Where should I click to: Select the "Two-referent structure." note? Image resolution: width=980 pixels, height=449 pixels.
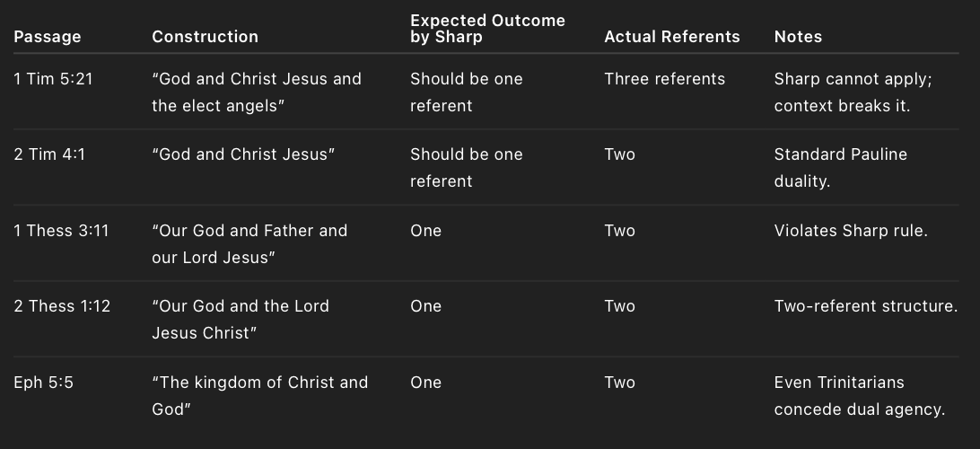point(866,306)
